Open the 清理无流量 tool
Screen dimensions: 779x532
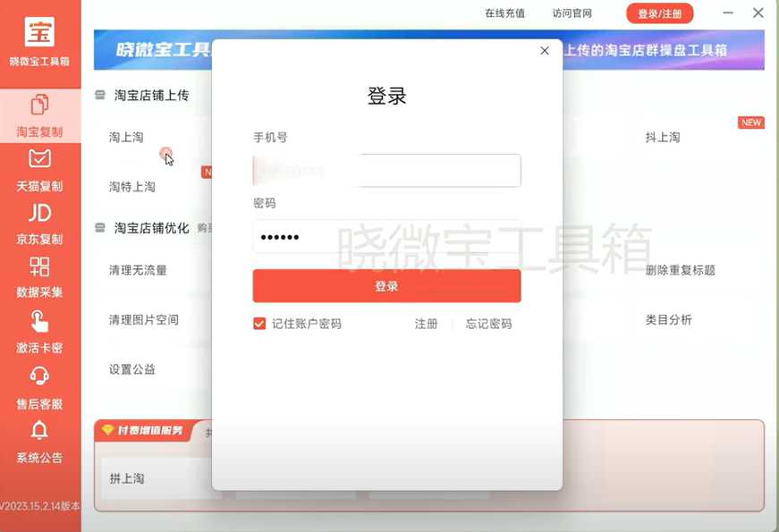(138, 270)
